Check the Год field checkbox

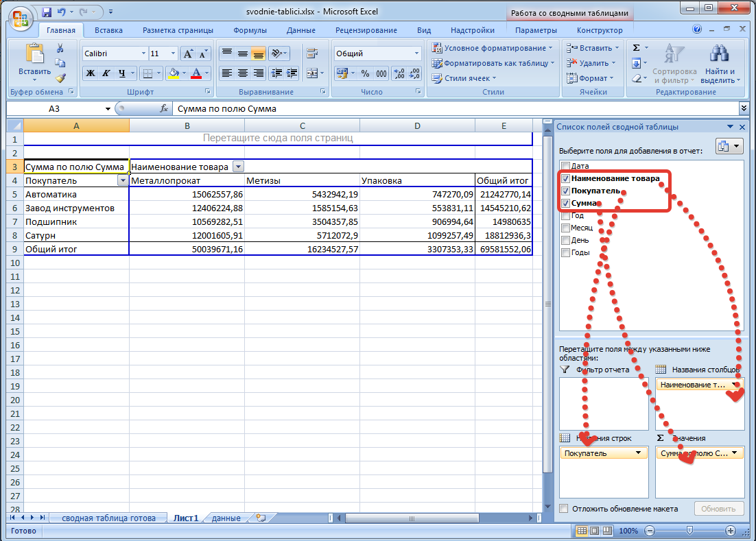coord(565,215)
